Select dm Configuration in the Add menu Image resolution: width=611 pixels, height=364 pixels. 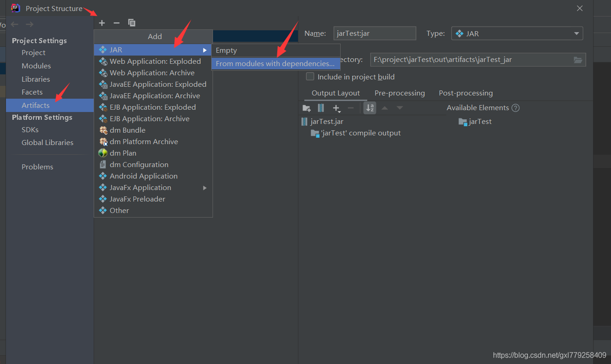pos(153,165)
